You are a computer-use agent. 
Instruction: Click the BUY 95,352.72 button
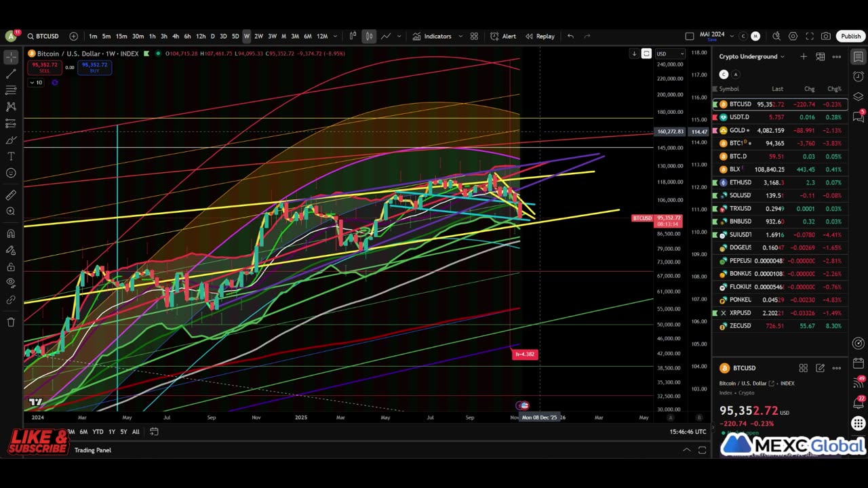click(94, 67)
